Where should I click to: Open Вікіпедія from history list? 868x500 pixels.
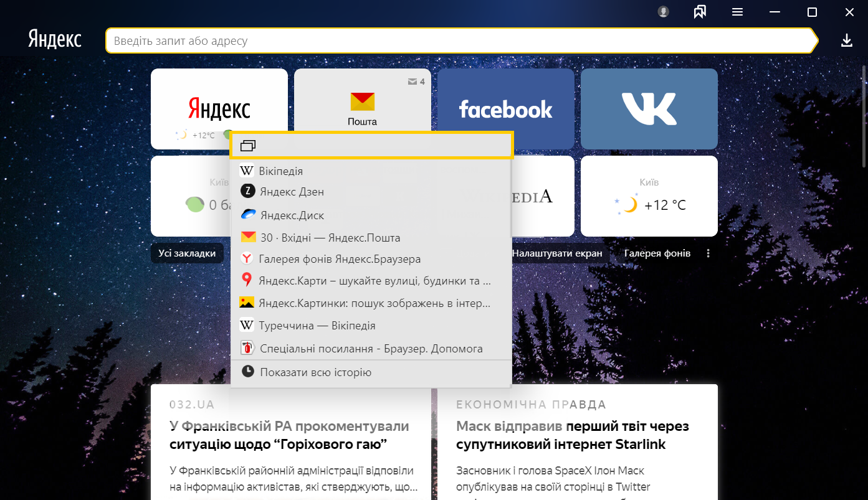point(371,171)
